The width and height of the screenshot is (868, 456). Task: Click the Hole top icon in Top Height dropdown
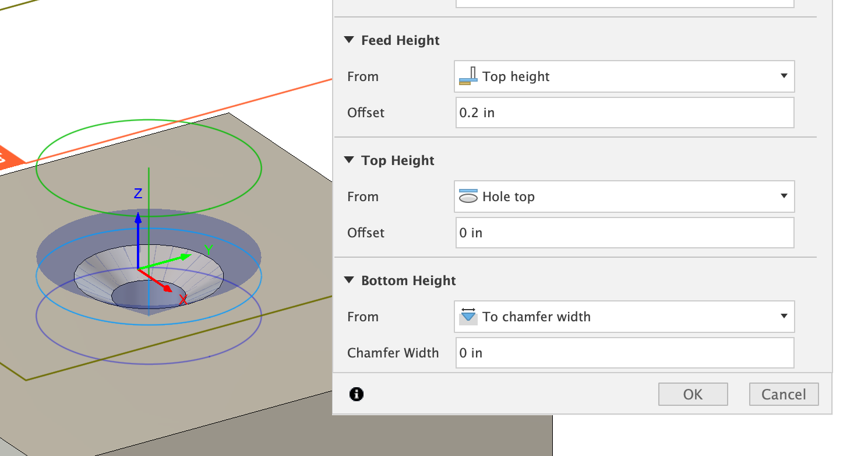pyautogui.click(x=468, y=197)
